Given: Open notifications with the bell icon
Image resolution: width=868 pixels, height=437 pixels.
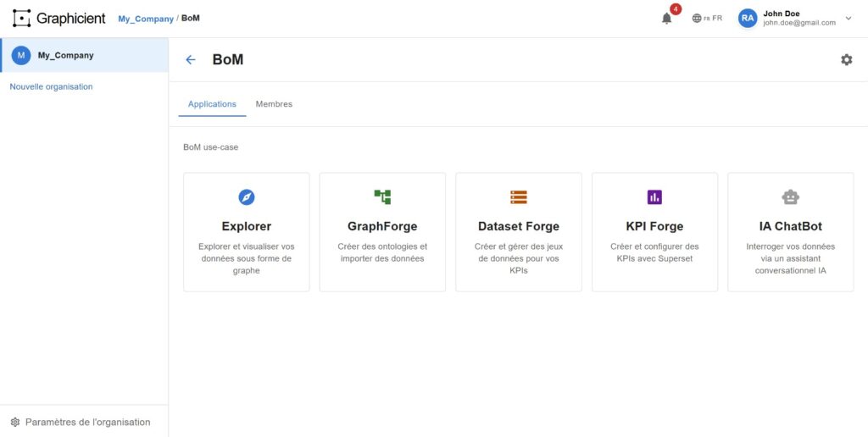Looking at the screenshot, I should tap(667, 19).
